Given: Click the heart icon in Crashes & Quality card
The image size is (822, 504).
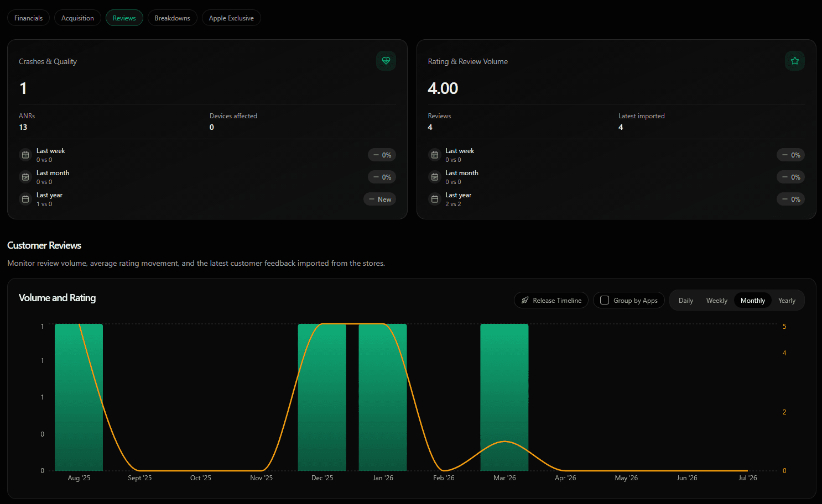Looking at the screenshot, I should pyautogui.click(x=386, y=61).
